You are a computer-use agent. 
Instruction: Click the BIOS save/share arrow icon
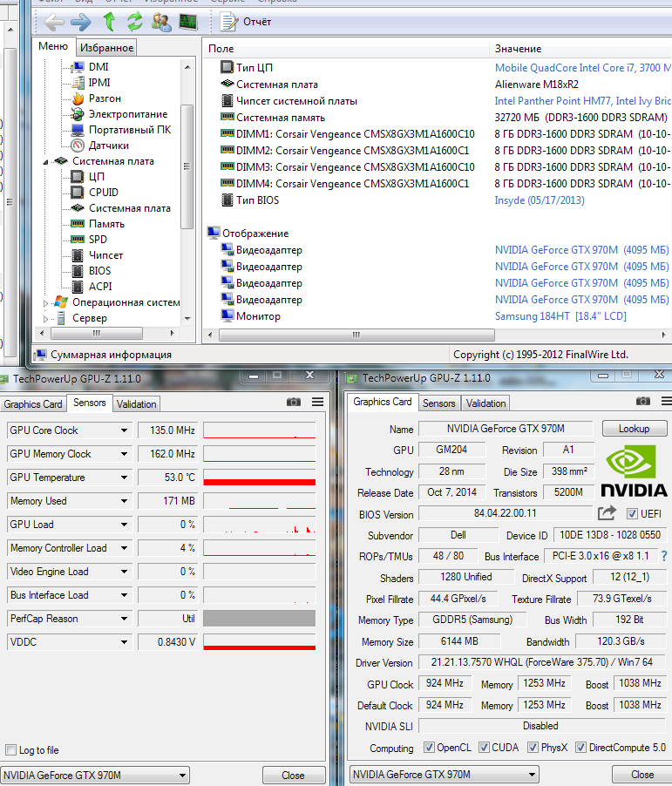pos(607,512)
